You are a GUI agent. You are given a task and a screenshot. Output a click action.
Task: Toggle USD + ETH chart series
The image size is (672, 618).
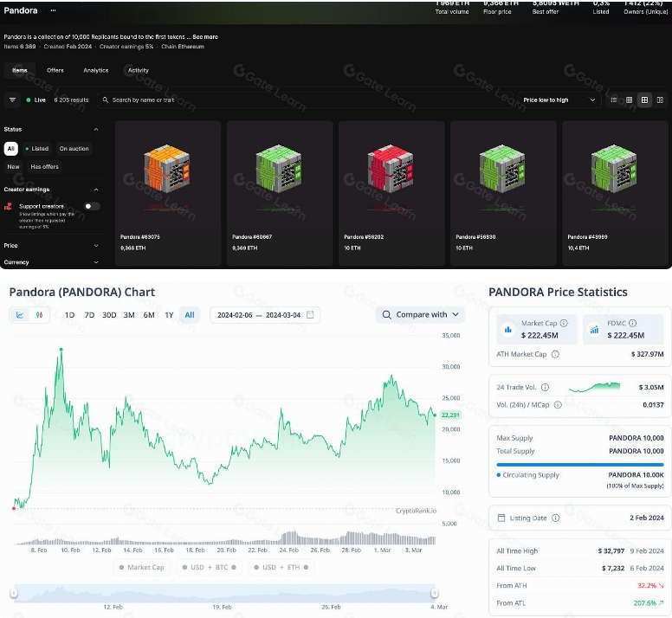[281, 567]
